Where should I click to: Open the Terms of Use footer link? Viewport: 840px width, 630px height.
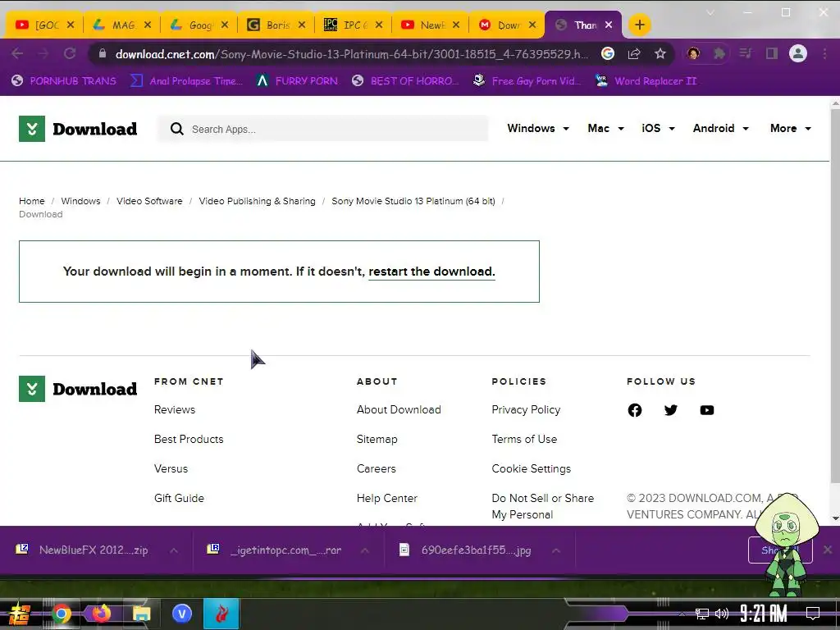click(524, 440)
